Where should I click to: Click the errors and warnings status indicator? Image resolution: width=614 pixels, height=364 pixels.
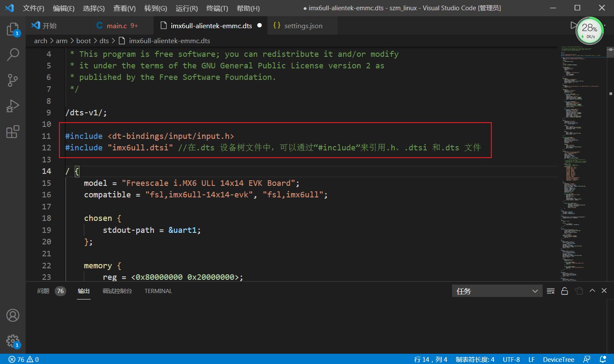pyautogui.click(x=24, y=359)
